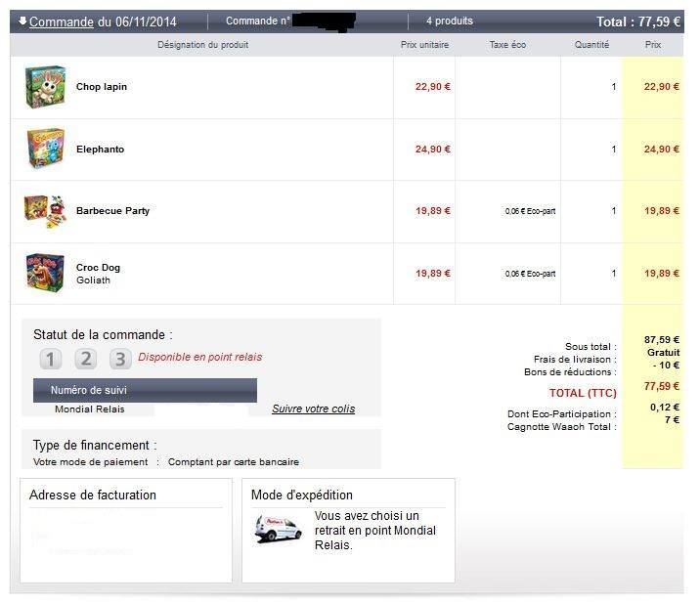The image size is (700, 603).
Task: Click the 'Adresse de facturation' panel heading
Action: click(93, 495)
